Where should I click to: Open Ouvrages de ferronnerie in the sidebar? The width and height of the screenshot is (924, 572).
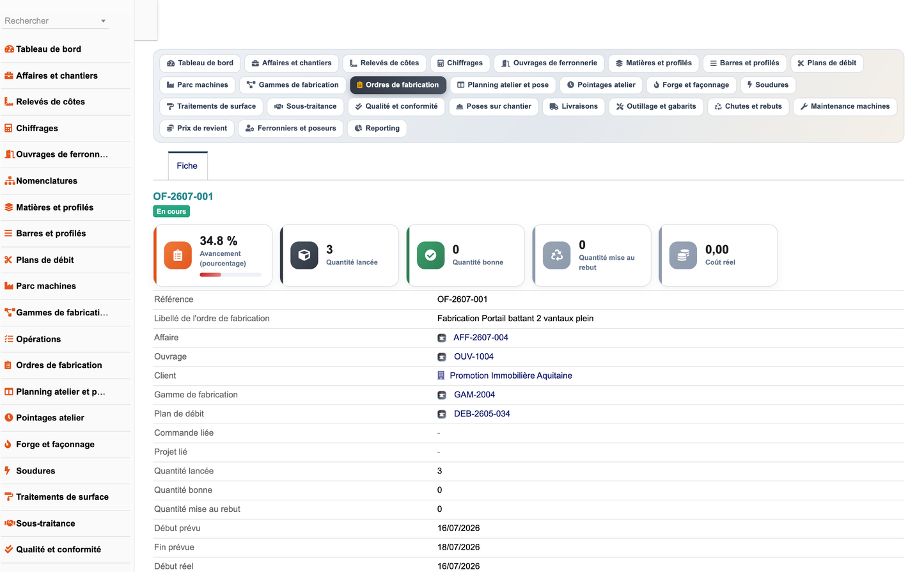62,154
